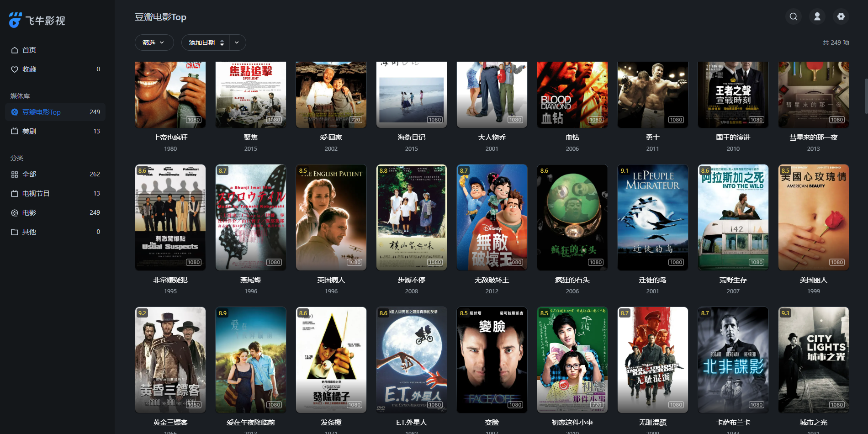Click the 国王的演讲 title link

click(733, 138)
